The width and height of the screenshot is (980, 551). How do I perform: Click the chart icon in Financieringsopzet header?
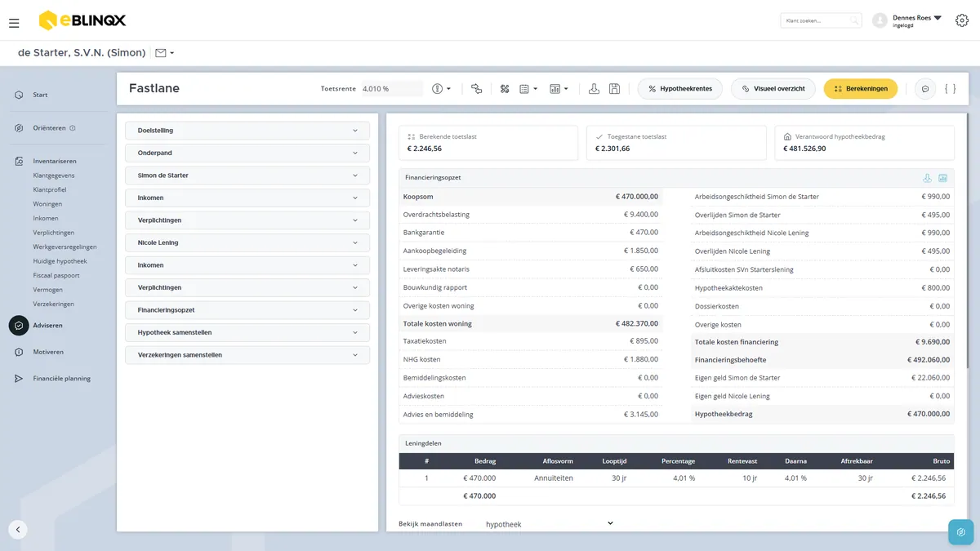[x=942, y=178]
